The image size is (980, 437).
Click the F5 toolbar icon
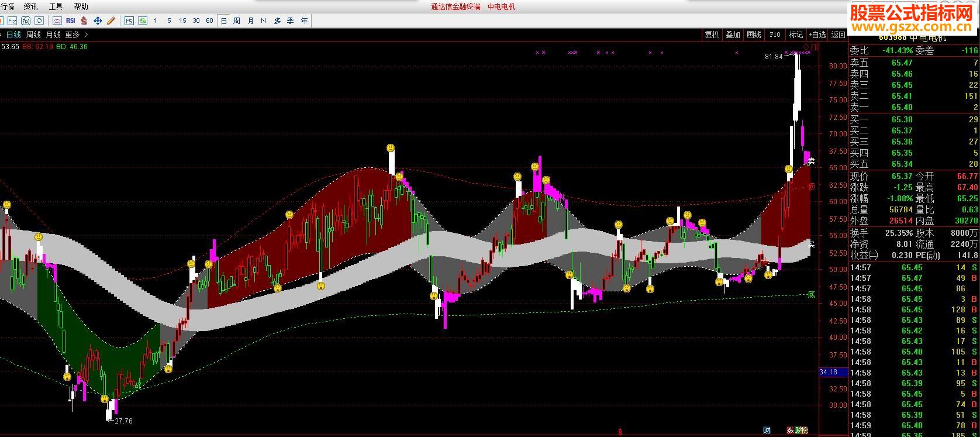129,20
